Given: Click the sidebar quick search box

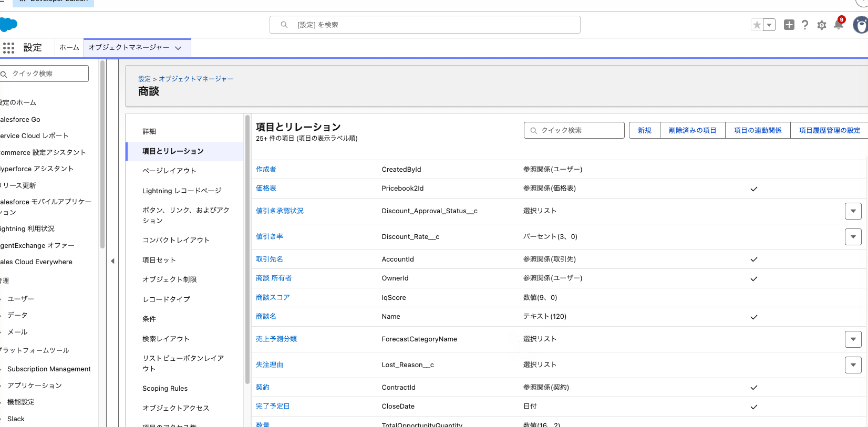Looking at the screenshot, I should pyautogui.click(x=44, y=74).
